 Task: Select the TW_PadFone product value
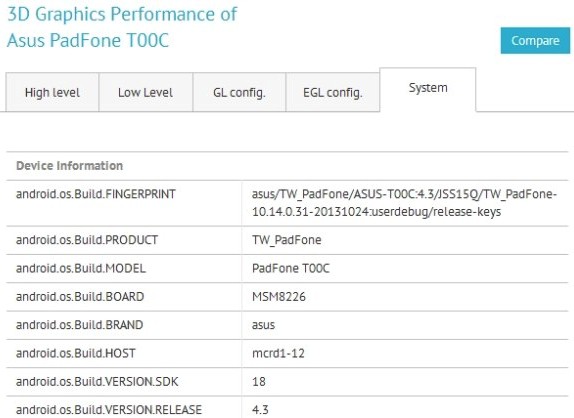(287, 240)
